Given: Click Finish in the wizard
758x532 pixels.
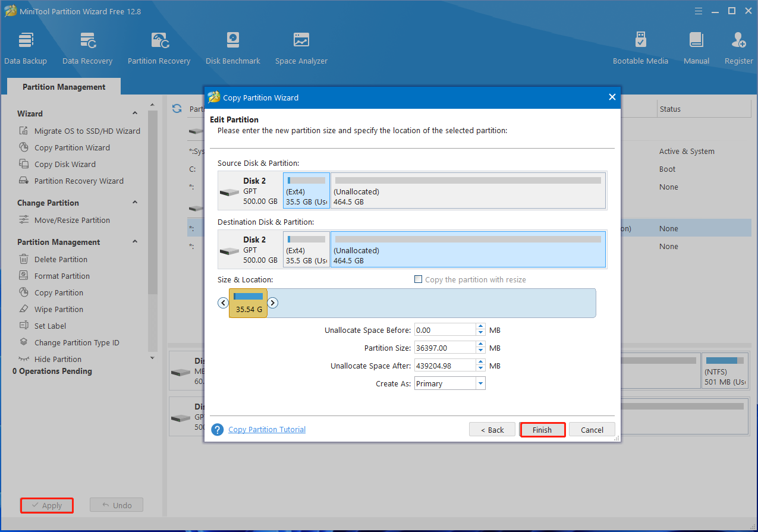Looking at the screenshot, I should pos(542,430).
